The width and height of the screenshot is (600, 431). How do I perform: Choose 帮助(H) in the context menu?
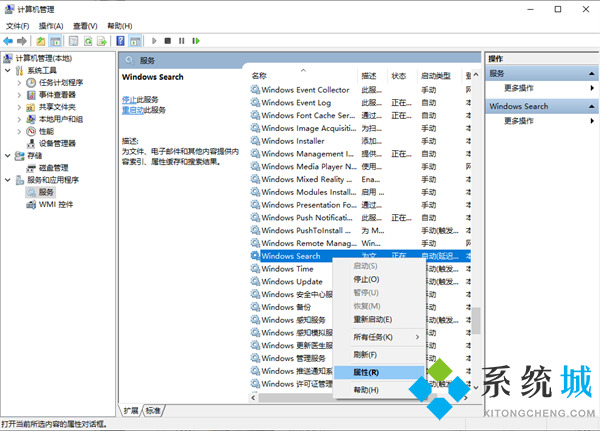[x=380, y=390]
